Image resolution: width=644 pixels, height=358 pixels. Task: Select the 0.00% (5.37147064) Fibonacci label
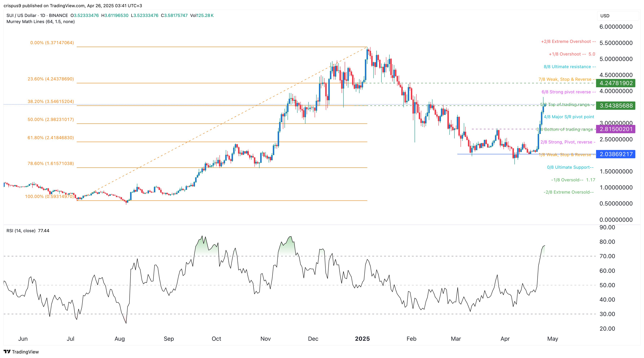click(x=52, y=43)
